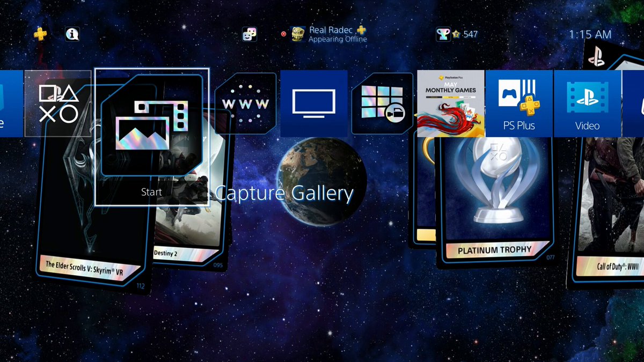Open the Trophies icon showing 547
Viewport: 644px width, 362px height.
pos(443,34)
